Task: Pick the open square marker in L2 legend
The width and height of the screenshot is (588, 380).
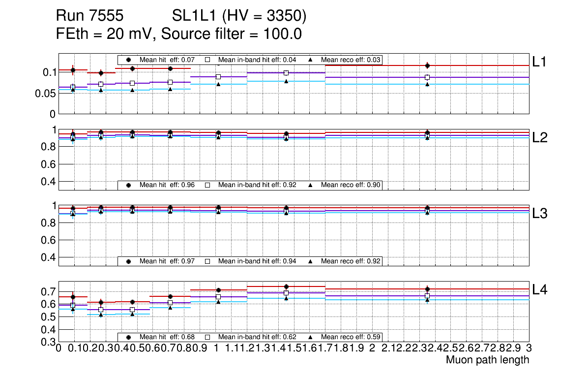Action: click(x=207, y=185)
